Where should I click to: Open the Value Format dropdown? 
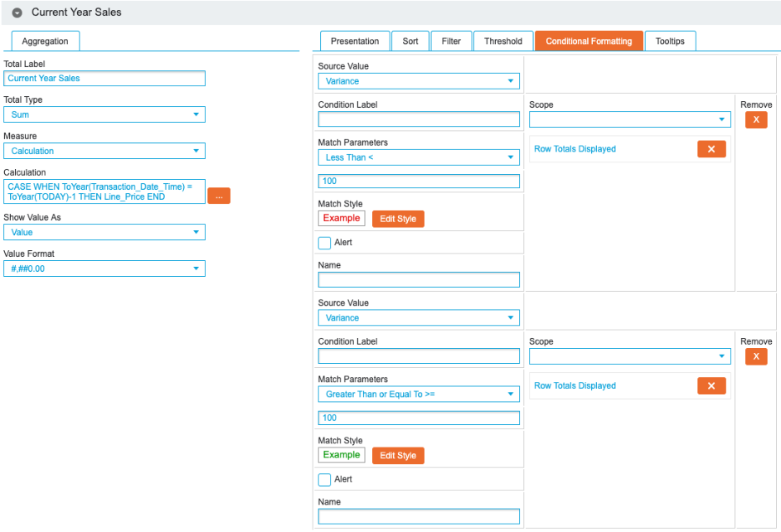tap(104, 268)
